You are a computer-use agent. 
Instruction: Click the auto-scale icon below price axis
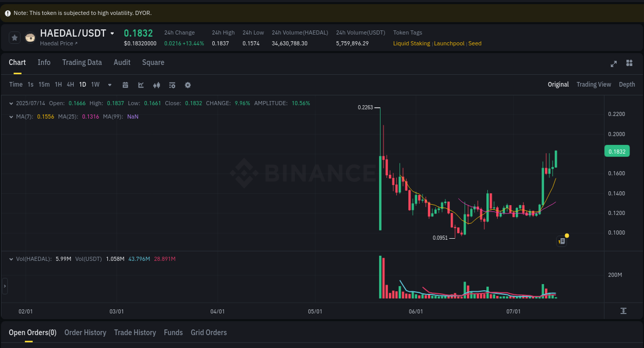click(623, 311)
